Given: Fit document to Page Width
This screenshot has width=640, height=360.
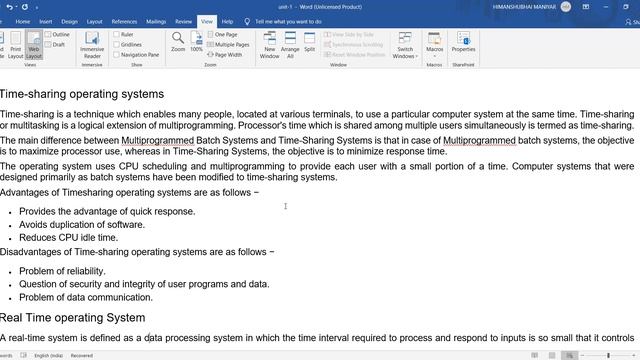Looking at the screenshot, I should click(x=224, y=55).
